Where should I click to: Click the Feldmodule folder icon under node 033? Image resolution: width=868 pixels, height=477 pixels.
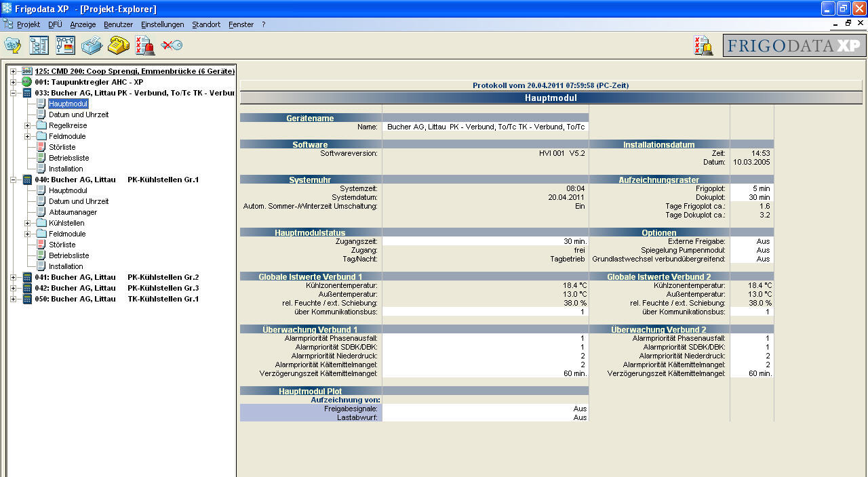[x=41, y=136]
